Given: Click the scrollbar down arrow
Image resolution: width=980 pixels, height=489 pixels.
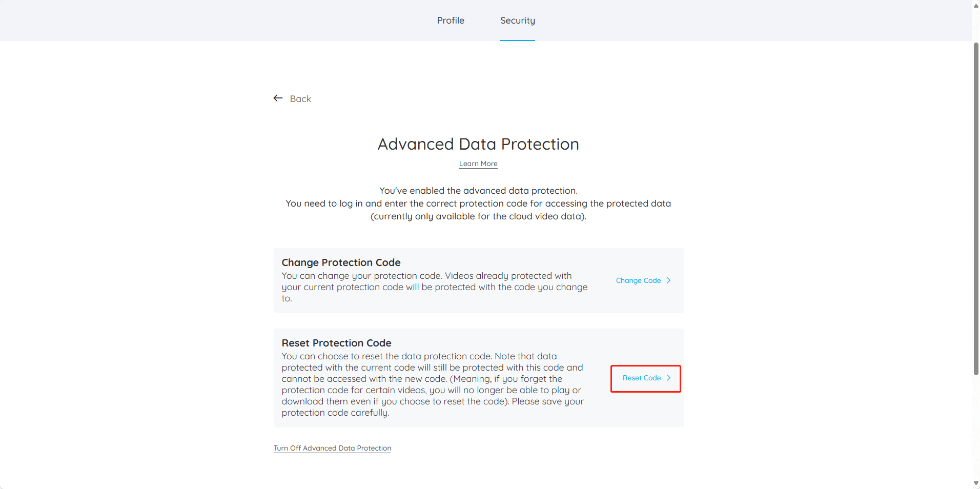Looking at the screenshot, I should tap(976, 483).
